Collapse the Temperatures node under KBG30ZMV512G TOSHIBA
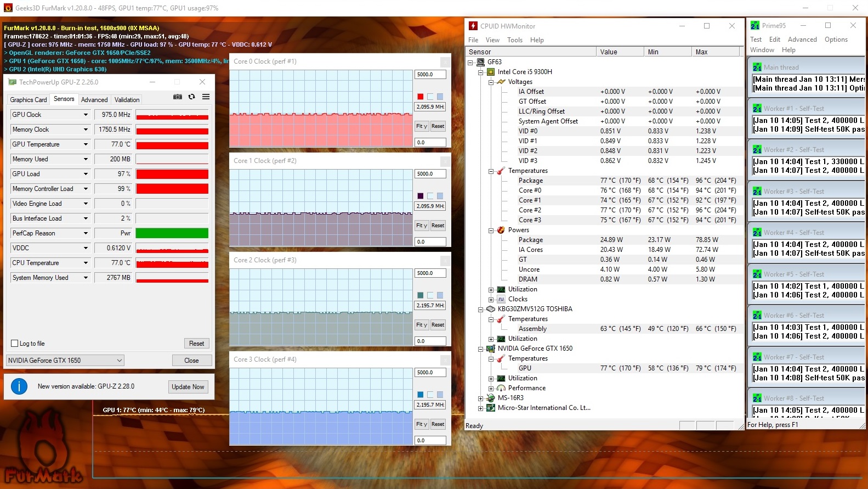The image size is (868, 489). tap(491, 319)
